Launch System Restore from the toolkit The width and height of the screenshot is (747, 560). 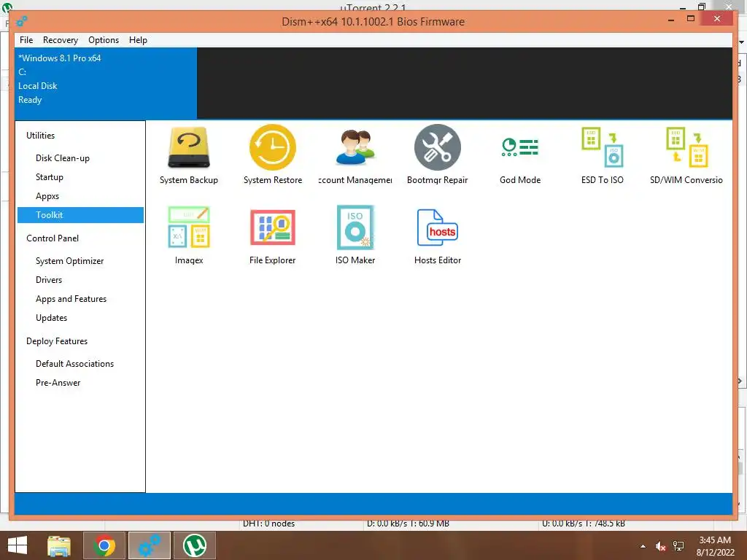click(273, 155)
